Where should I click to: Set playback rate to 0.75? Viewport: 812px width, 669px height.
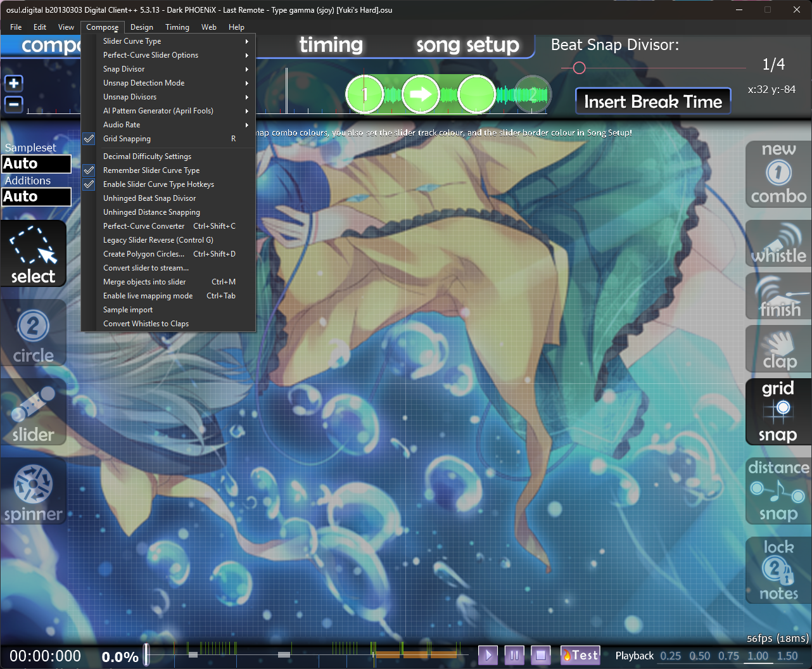[729, 656]
